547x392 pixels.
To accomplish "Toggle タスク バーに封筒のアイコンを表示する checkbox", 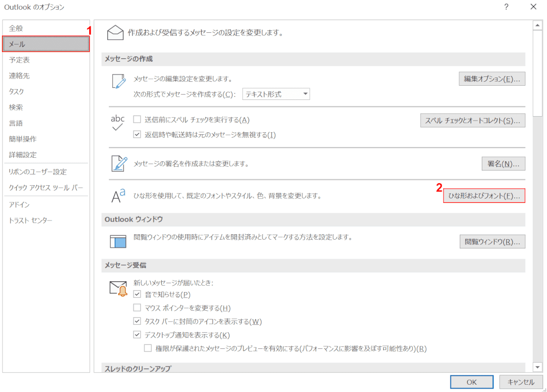I will tap(137, 321).
